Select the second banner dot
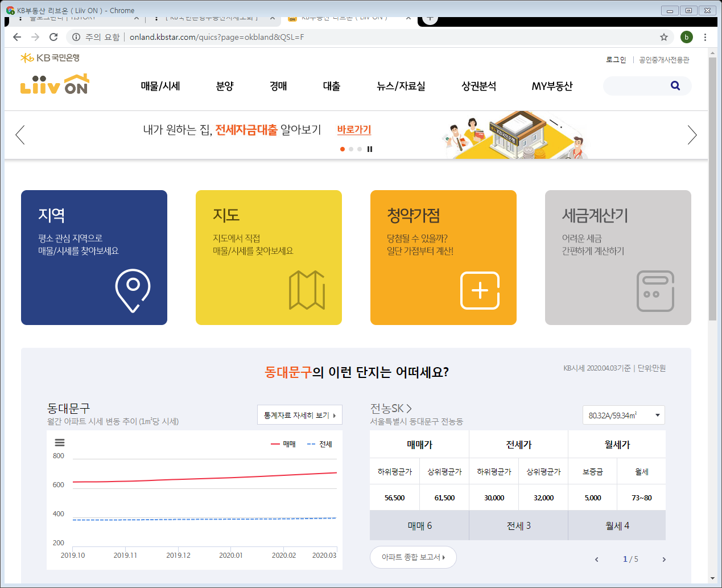Screen dimensions: 722x588 click(x=351, y=149)
